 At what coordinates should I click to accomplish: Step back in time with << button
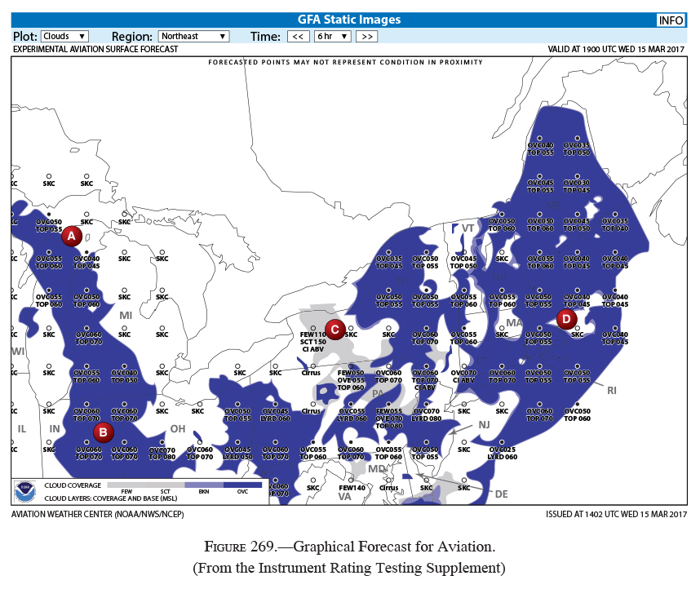coord(298,37)
